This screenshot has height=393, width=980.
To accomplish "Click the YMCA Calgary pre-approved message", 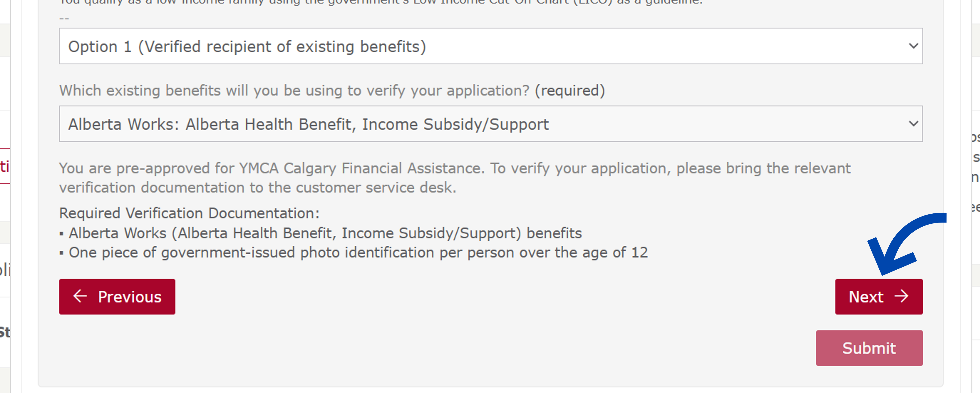I will [x=455, y=178].
